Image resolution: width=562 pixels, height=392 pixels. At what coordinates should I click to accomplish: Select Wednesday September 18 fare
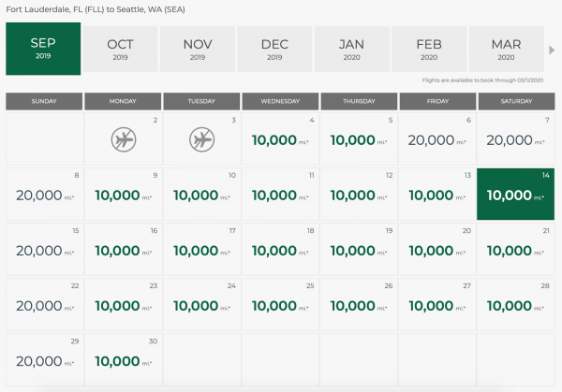pyautogui.click(x=280, y=251)
